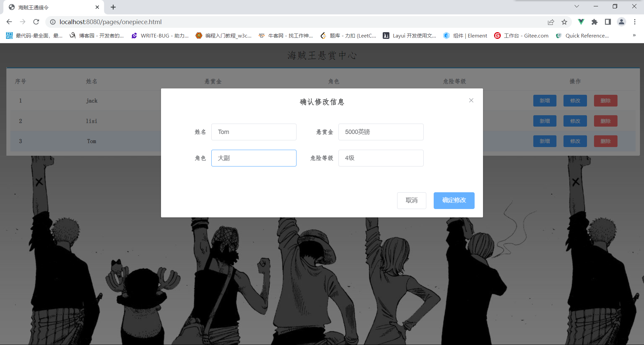Click the 序号 column header

coord(20,81)
